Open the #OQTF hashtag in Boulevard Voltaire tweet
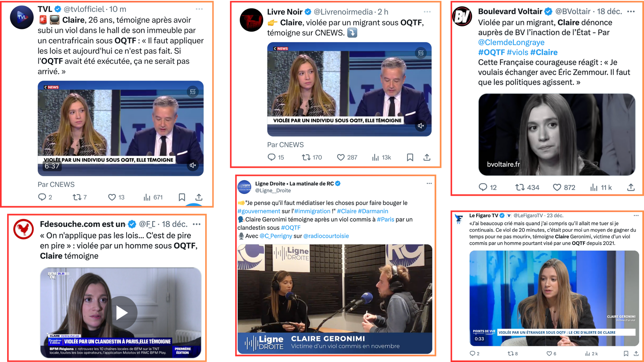Screen dimensions: 644x362 491,52
